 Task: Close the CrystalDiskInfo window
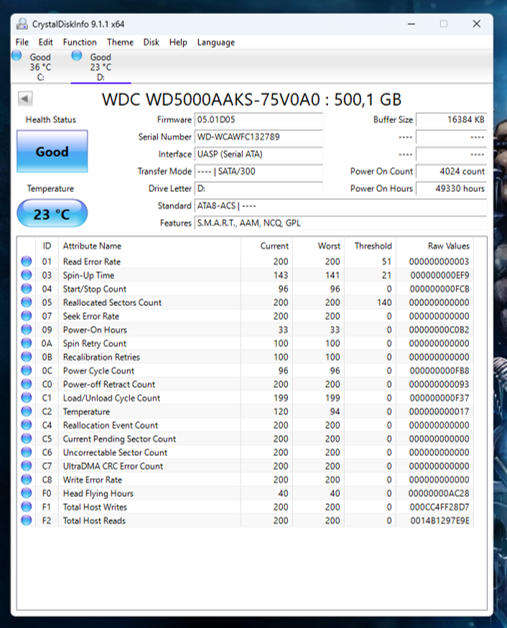point(477,24)
